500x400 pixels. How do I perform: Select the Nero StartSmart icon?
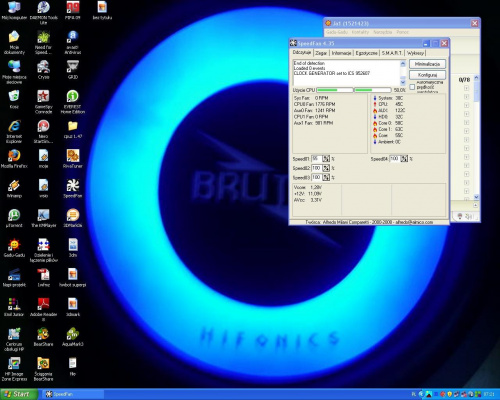(43, 131)
